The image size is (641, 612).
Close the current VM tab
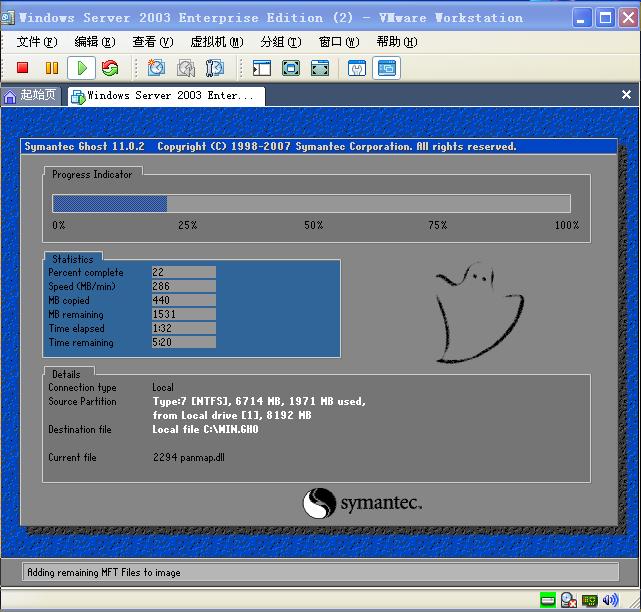pos(627,96)
